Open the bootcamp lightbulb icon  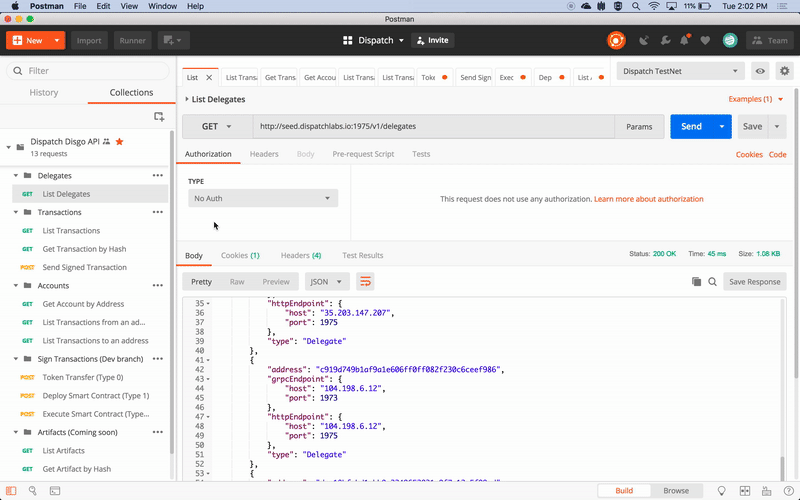pyautogui.click(x=721, y=491)
